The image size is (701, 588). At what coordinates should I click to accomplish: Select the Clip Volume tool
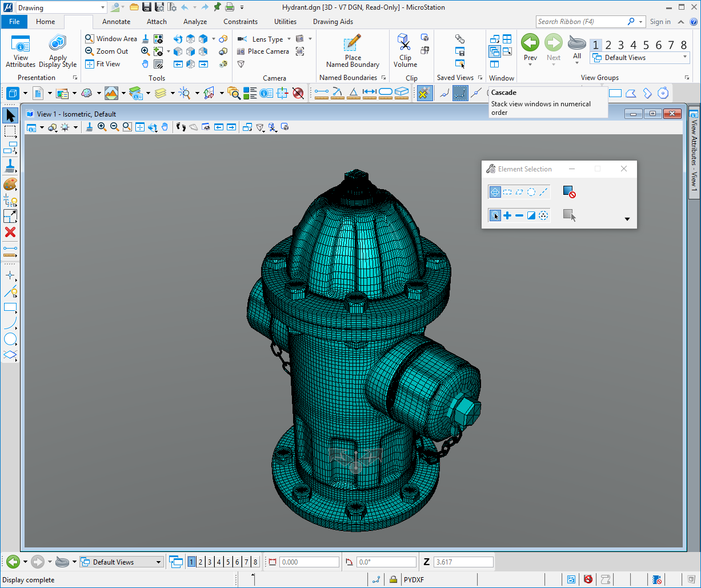click(x=405, y=52)
